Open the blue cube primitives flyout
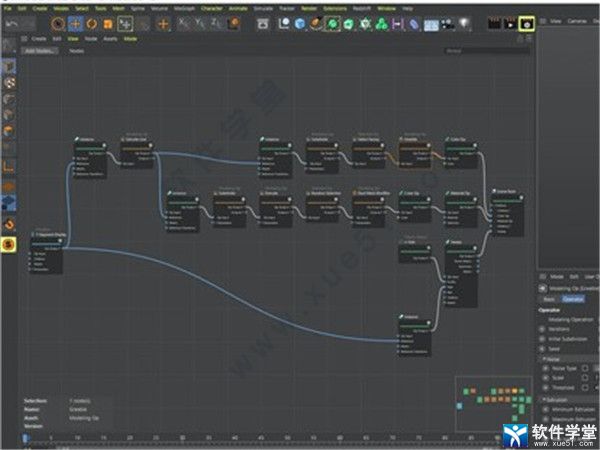Image resolution: width=600 pixels, height=450 pixels. pos(300,24)
